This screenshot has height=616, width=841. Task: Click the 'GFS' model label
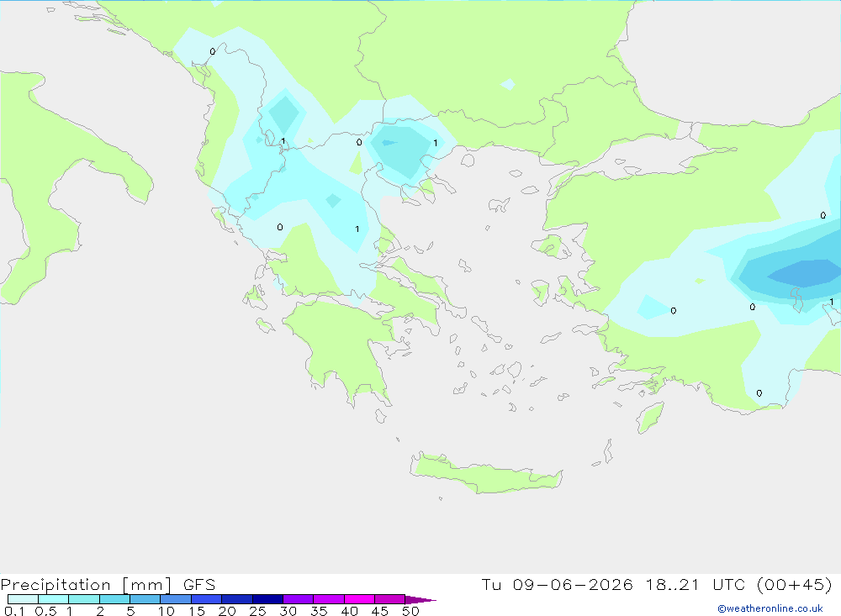click(x=199, y=585)
